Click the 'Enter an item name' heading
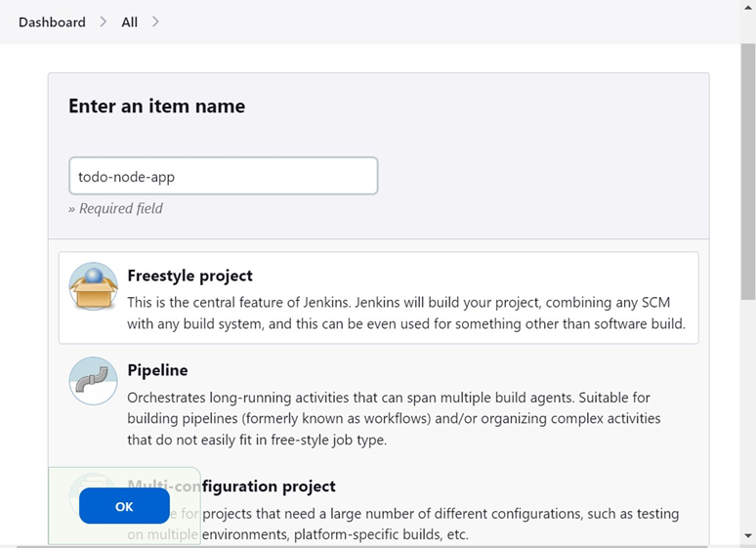The image size is (756, 548). click(156, 106)
